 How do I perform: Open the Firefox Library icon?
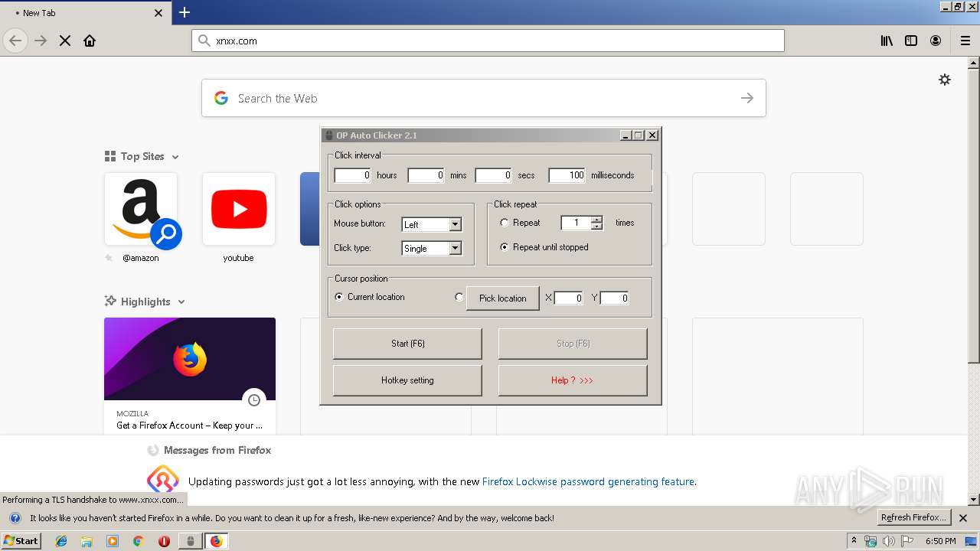coord(887,41)
